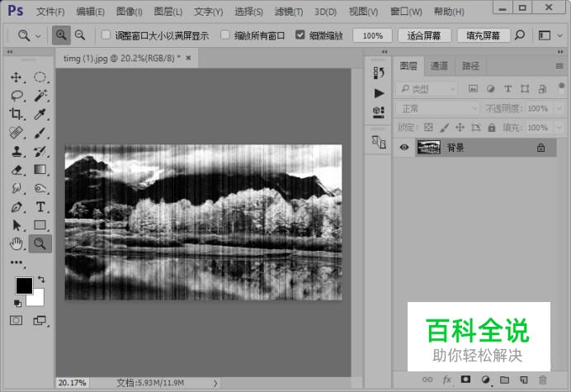
Task: Select the Lasso tool
Action: pos(17,96)
